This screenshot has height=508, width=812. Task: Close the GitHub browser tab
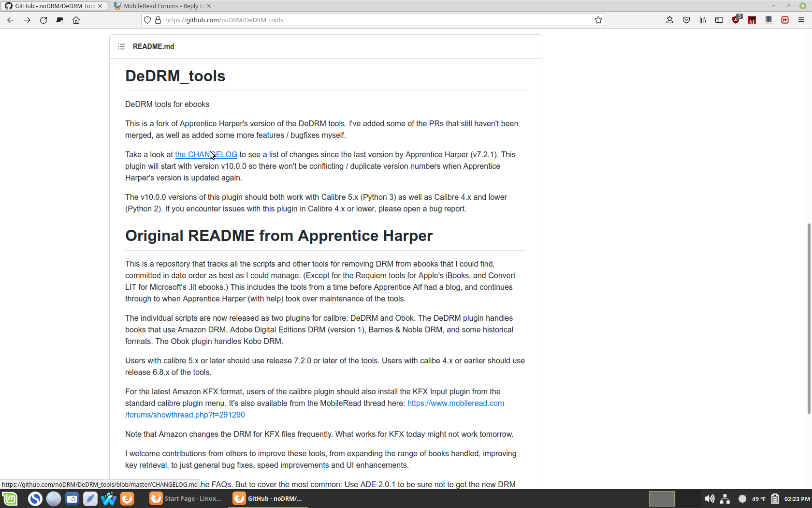[x=100, y=6]
